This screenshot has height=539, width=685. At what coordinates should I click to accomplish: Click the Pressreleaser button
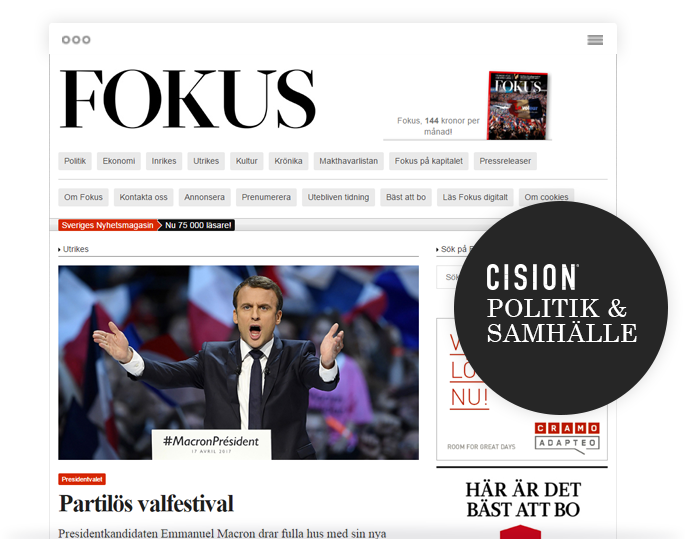[505, 161]
